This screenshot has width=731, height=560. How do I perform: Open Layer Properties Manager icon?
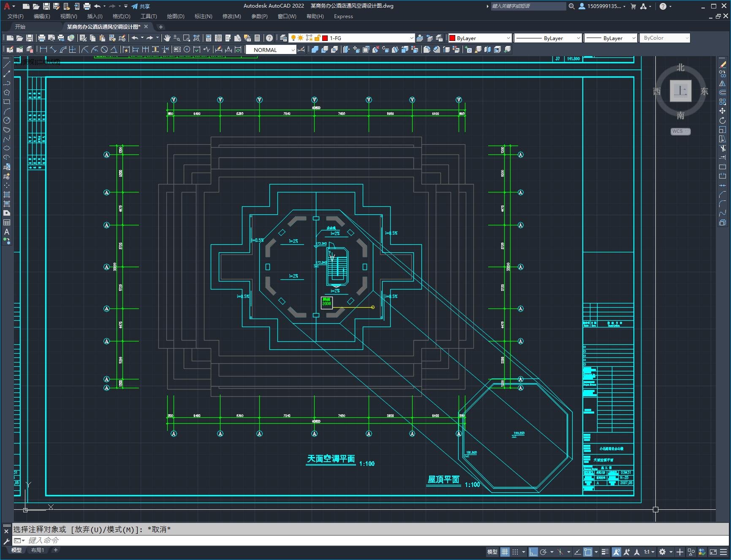[x=283, y=38]
